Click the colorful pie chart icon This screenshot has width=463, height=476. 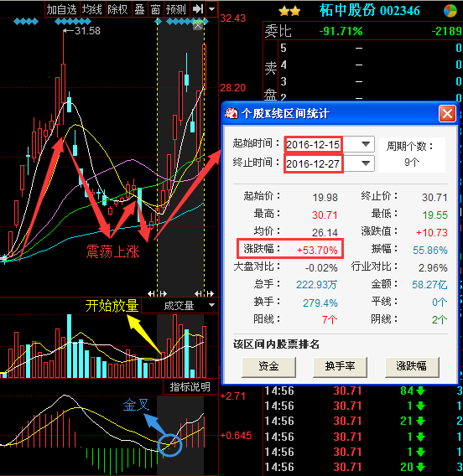450,11
